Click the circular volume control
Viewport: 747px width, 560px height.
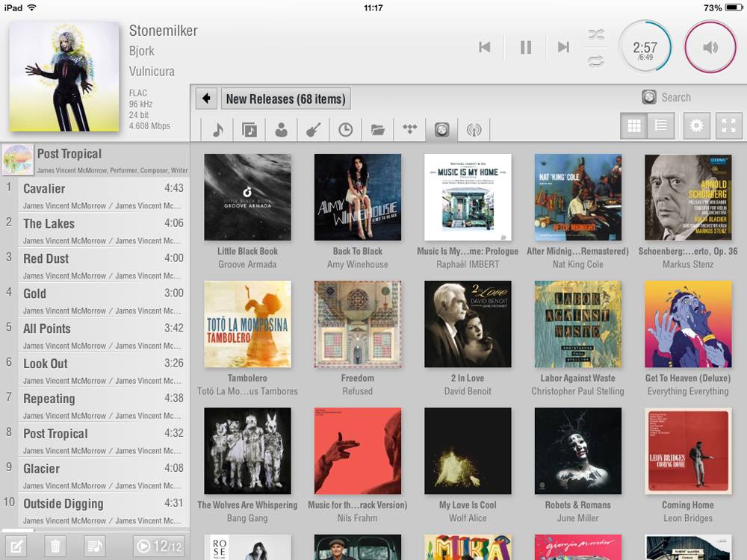pos(710,47)
